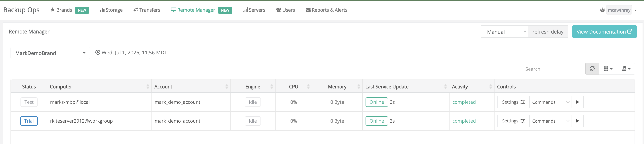Open the Manual refresh delay dropdown
The image size is (644, 144).
(x=504, y=32)
